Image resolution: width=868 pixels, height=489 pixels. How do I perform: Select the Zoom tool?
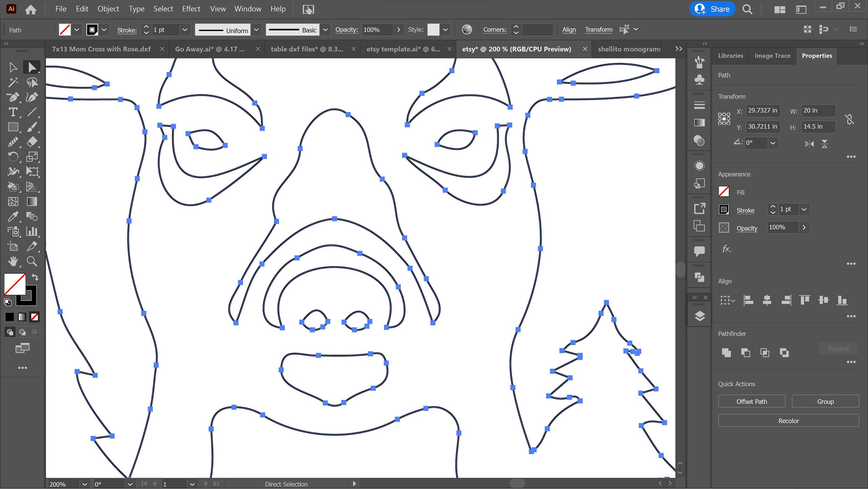32,261
